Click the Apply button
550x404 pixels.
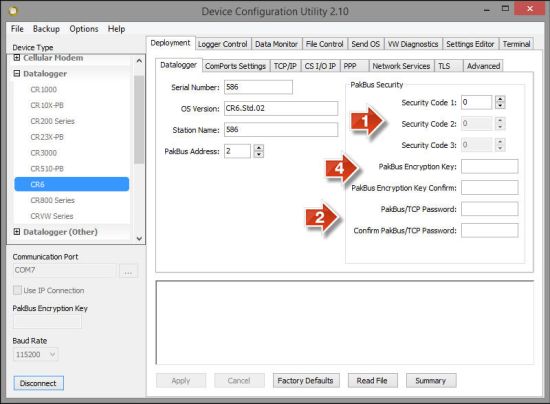pyautogui.click(x=181, y=381)
